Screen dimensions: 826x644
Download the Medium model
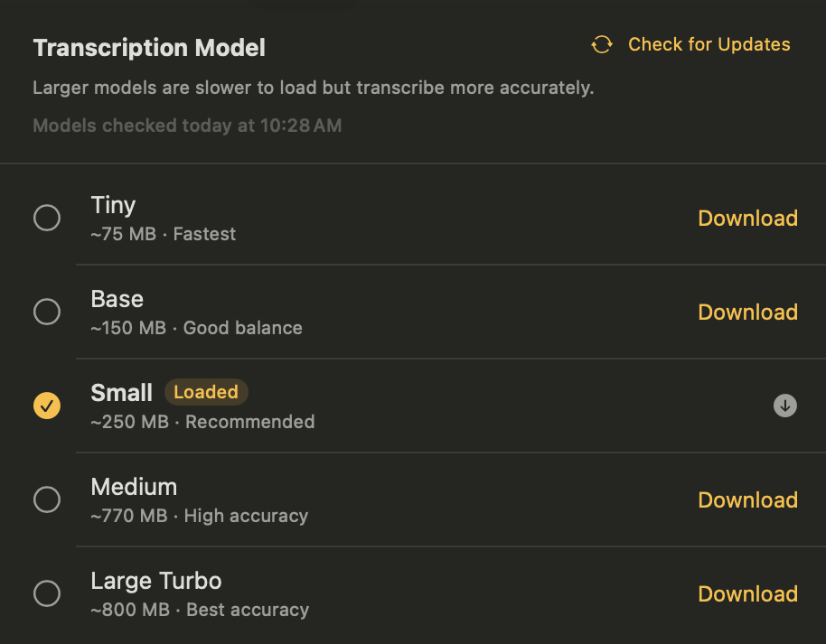click(x=747, y=499)
